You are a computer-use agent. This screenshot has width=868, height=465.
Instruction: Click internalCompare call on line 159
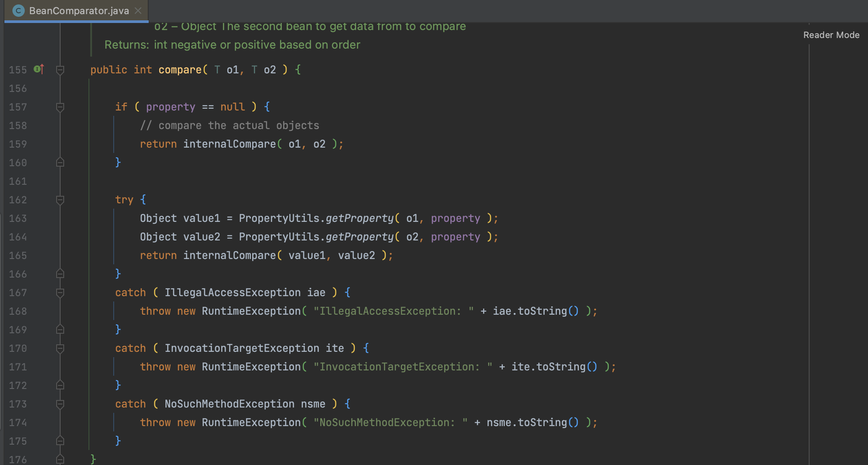230,144
